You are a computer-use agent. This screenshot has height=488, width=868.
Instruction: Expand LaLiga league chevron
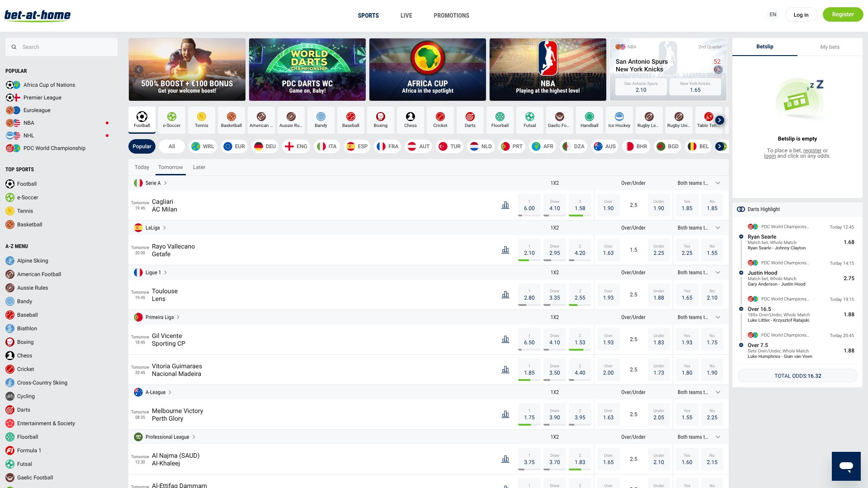[x=165, y=228]
